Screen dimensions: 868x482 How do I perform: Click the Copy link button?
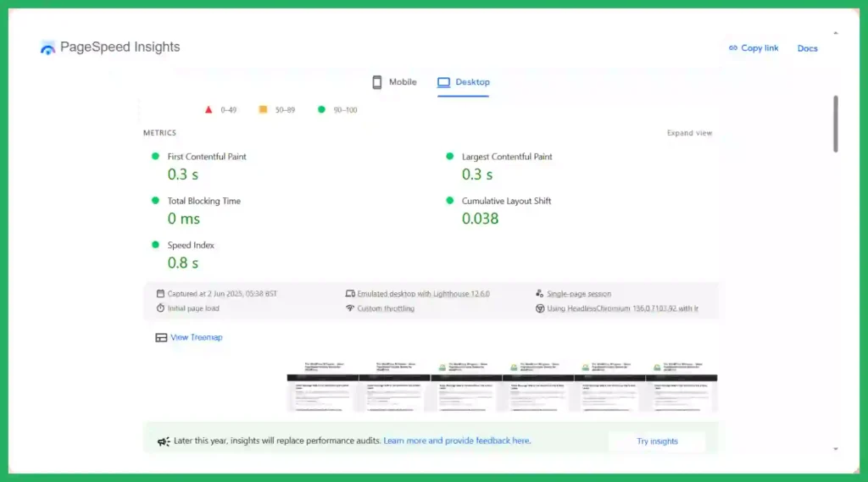pos(754,48)
